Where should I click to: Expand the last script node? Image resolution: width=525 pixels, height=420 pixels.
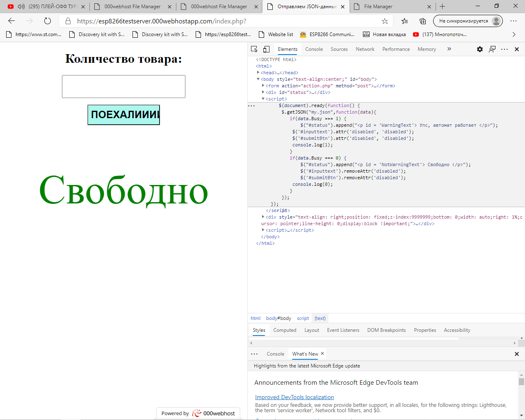click(x=263, y=230)
